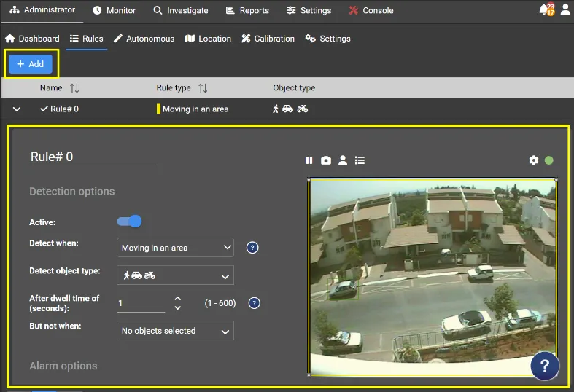Open the Investigate tab
The width and height of the screenshot is (574, 392).
(180, 11)
